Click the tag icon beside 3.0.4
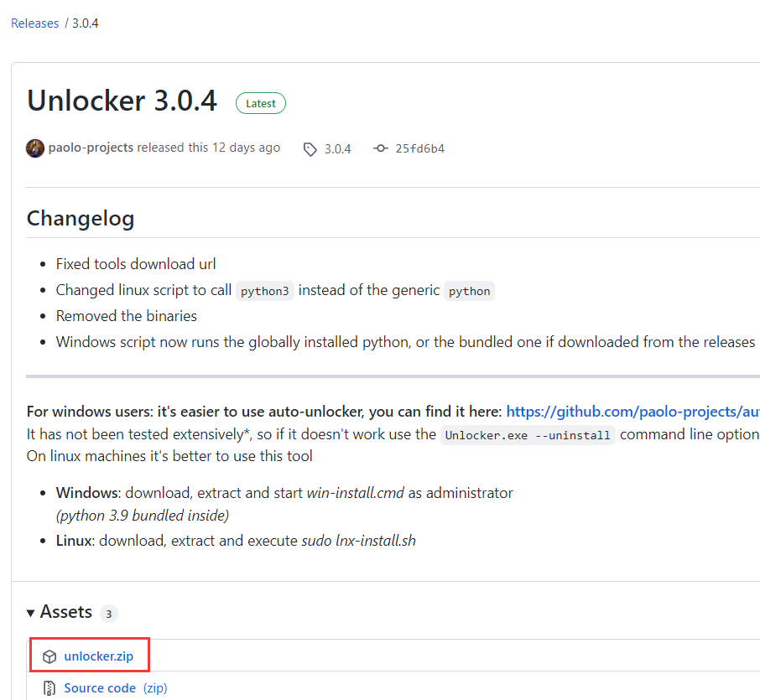 tap(310, 149)
